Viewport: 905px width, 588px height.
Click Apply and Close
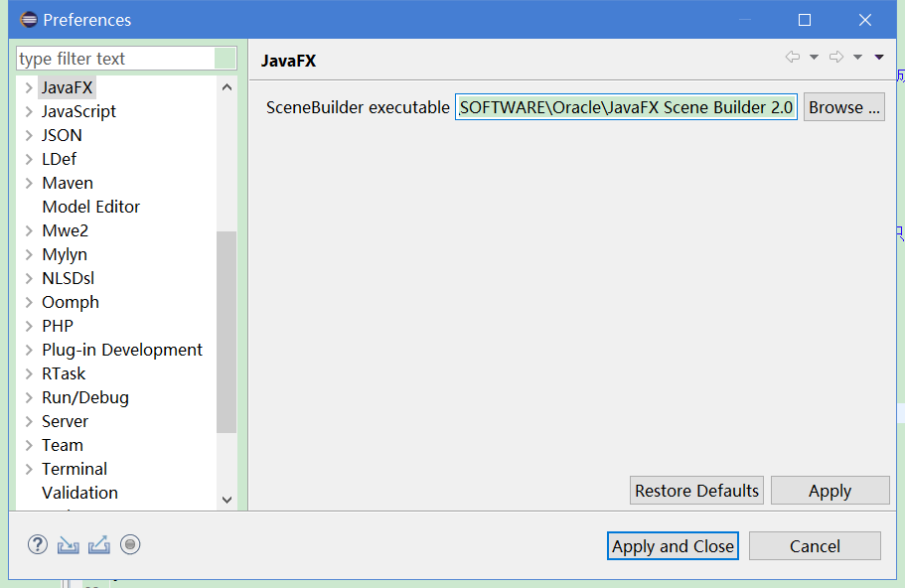pyautogui.click(x=673, y=545)
